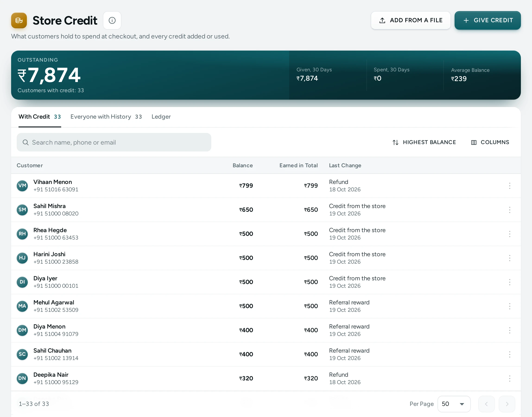Open row menu for Mehul Agarwal
The image size is (532, 417).
click(x=510, y=306)
